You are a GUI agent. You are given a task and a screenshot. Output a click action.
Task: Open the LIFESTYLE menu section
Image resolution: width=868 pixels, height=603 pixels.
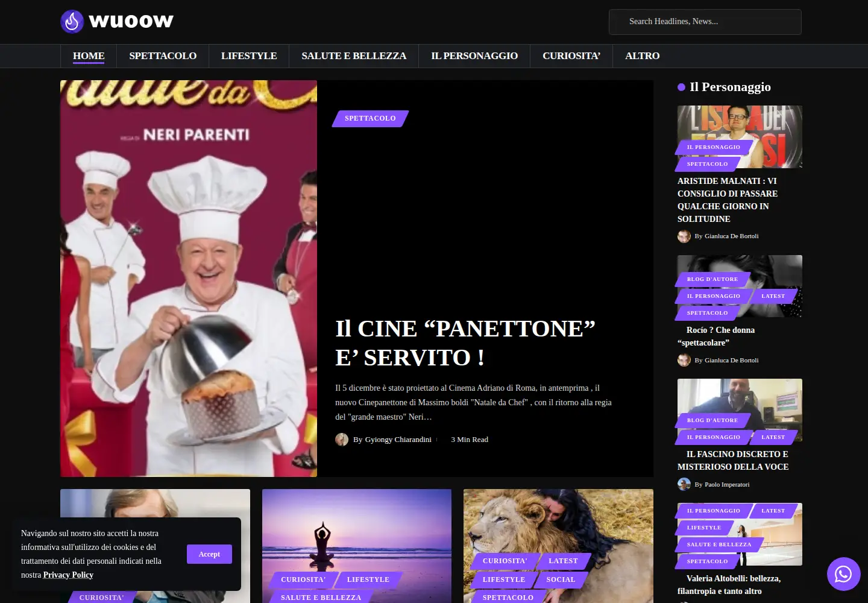pyautogui.click(x=249, y=56)
